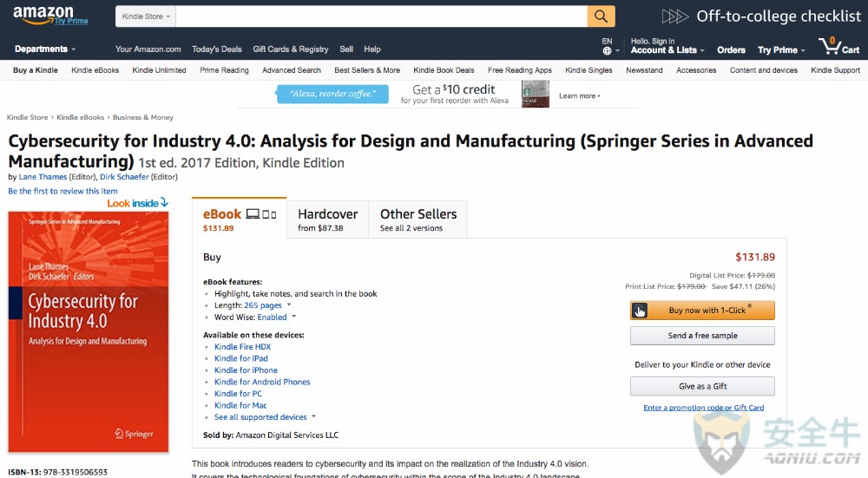Open Newsstand menu item
This screenshot has height=478, width=868.
pyautogui.click(x=644, y=70)
